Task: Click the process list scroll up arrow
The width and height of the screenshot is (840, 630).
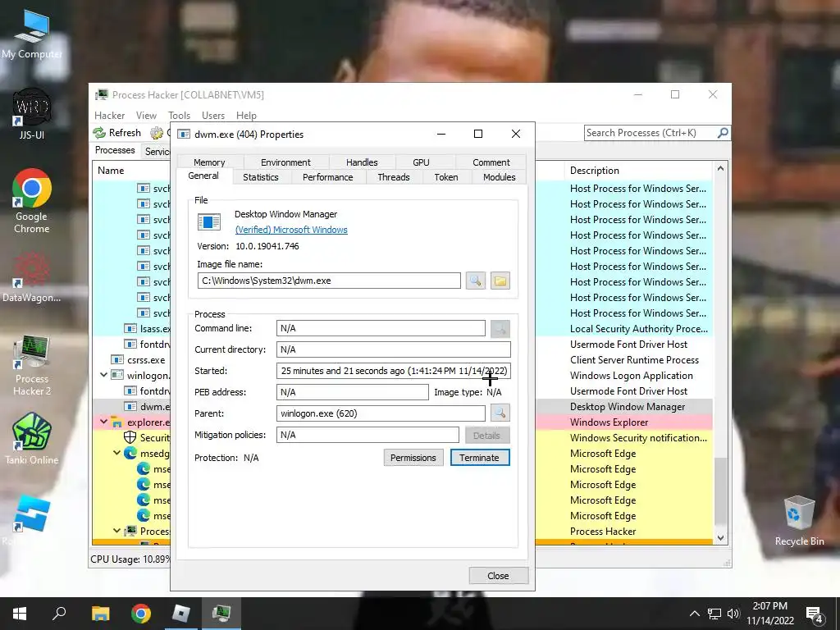Action: pyautogui.click(x=720, y=168)
